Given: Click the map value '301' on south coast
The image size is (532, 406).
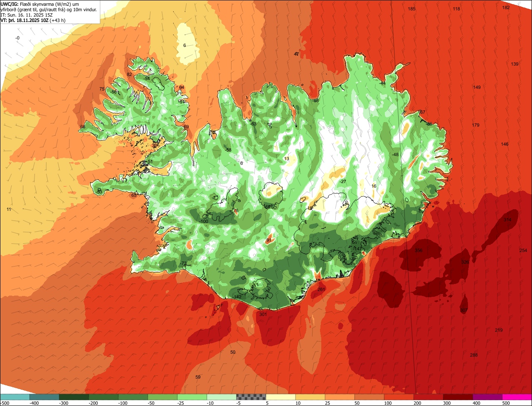Looking at the screenshot, I should 263,314.
